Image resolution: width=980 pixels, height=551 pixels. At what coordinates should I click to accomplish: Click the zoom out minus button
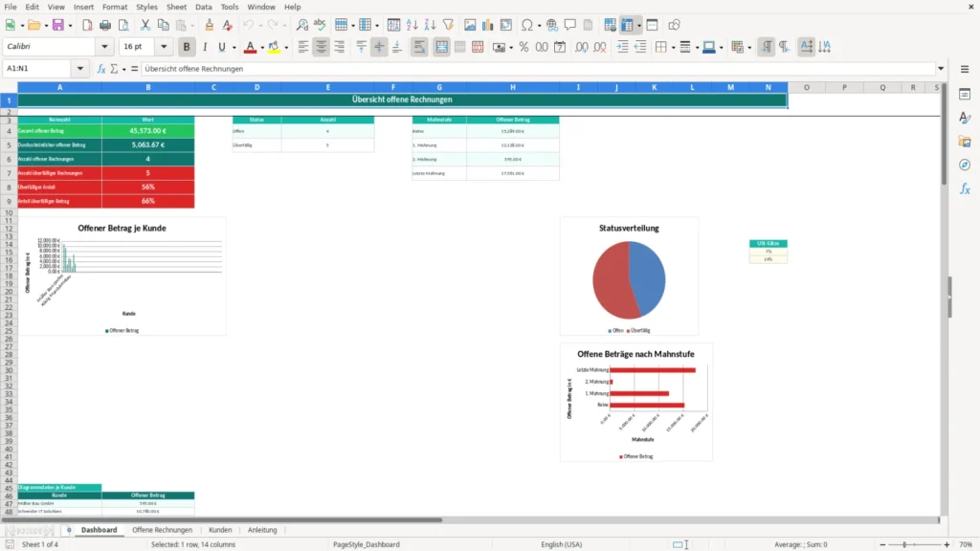point(882,544)
